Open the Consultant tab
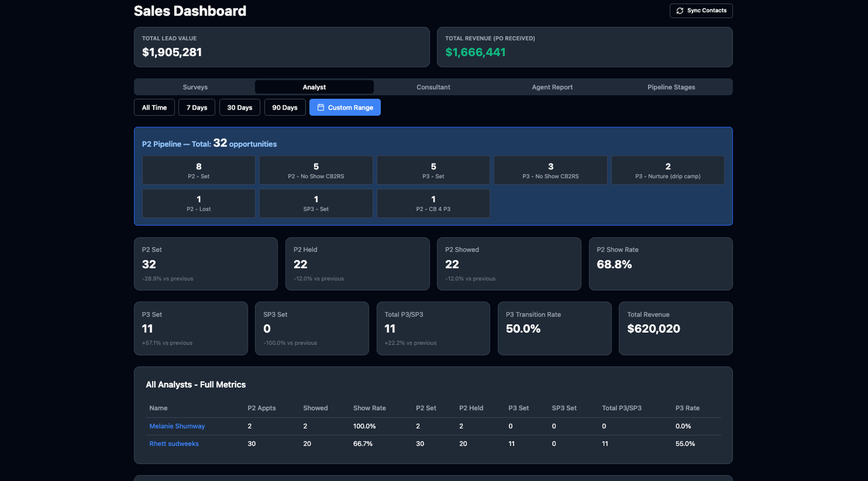This screenshot has height=481, width=868. click(433, 87)
